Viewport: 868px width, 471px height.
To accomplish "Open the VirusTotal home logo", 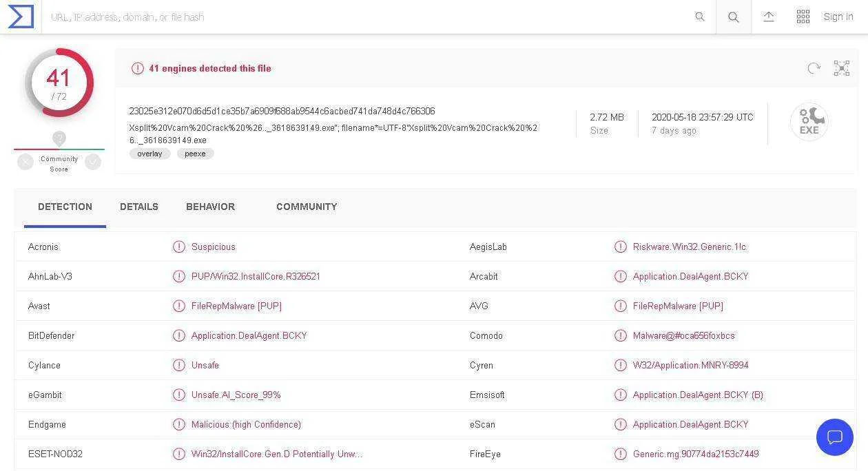I will [21, 17].
